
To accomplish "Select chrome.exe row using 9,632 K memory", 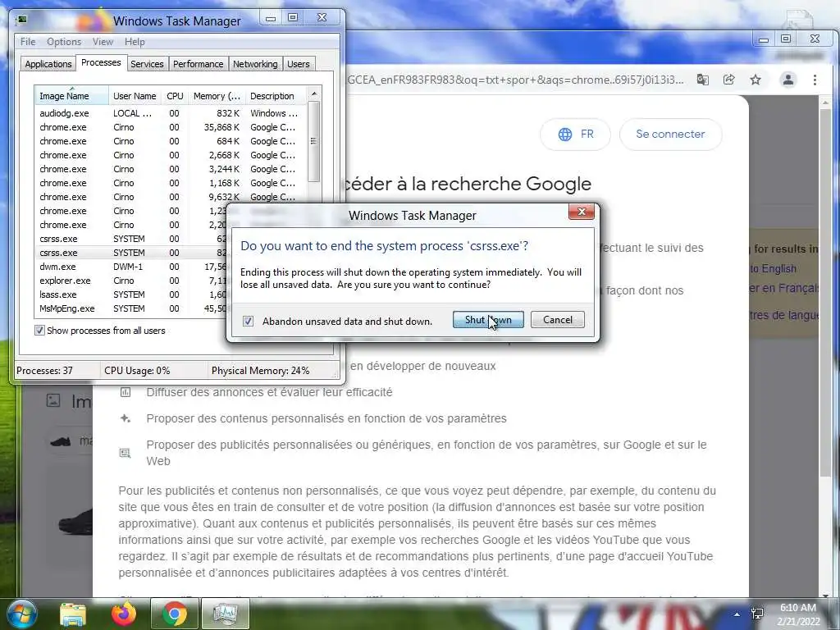I will [x=171, y=197].
